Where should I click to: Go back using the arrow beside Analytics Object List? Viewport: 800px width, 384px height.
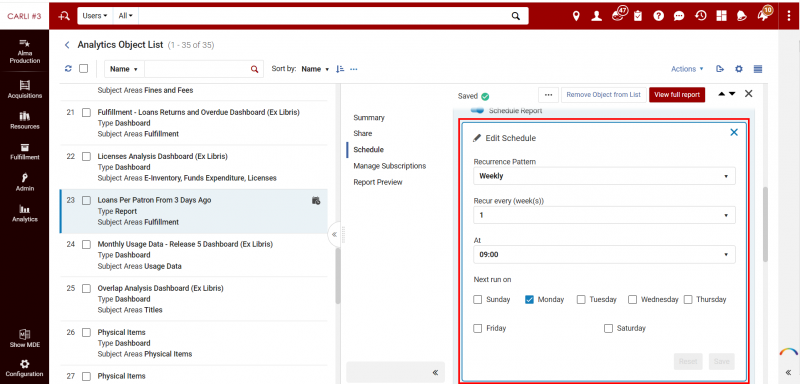click(67, 45)
